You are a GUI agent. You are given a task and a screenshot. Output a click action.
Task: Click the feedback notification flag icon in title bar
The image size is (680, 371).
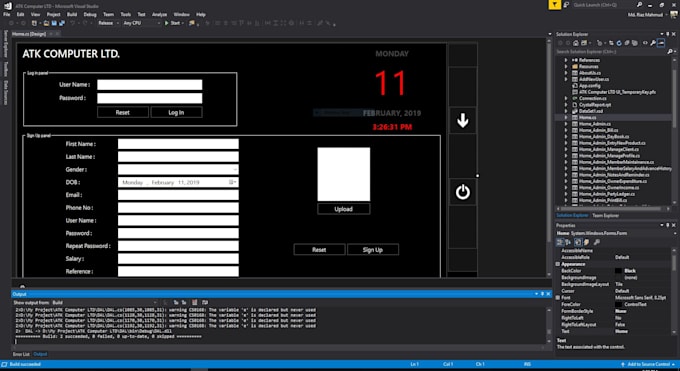555,5
